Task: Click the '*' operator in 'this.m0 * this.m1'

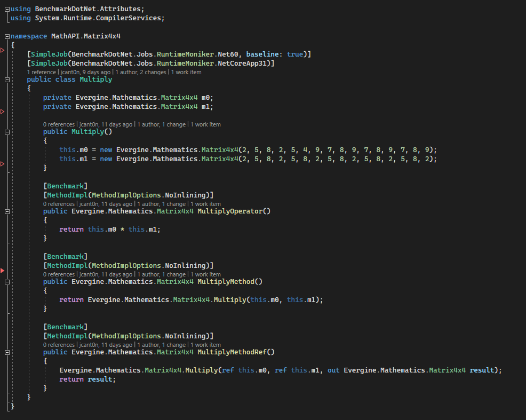Action: click(123, 230)
